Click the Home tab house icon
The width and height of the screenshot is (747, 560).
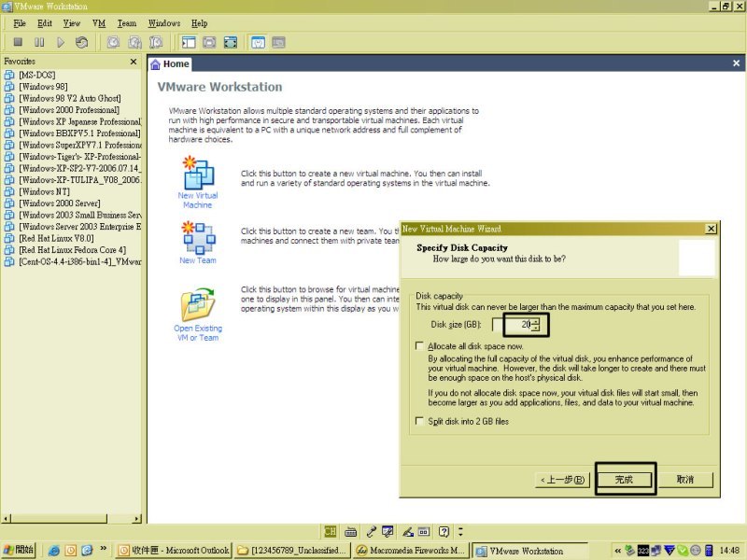[x=155, y=64]
